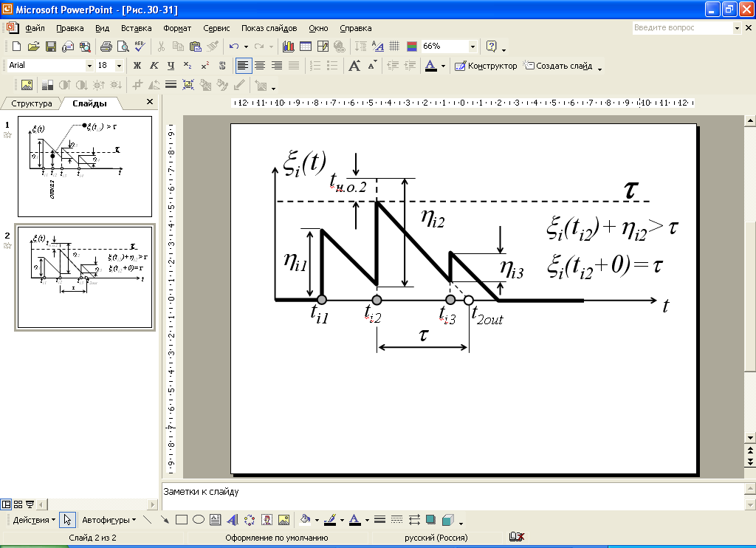Insert WordArt icon in drawing toolbar

point(233,520)
